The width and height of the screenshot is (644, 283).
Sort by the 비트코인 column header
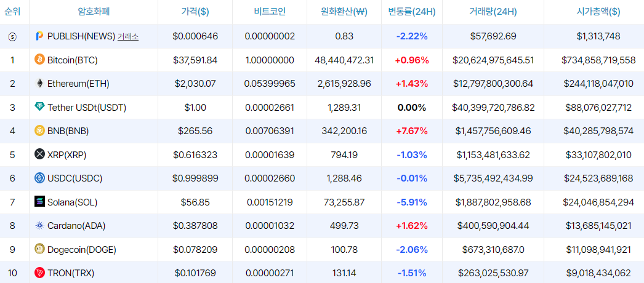coord(270,12)
